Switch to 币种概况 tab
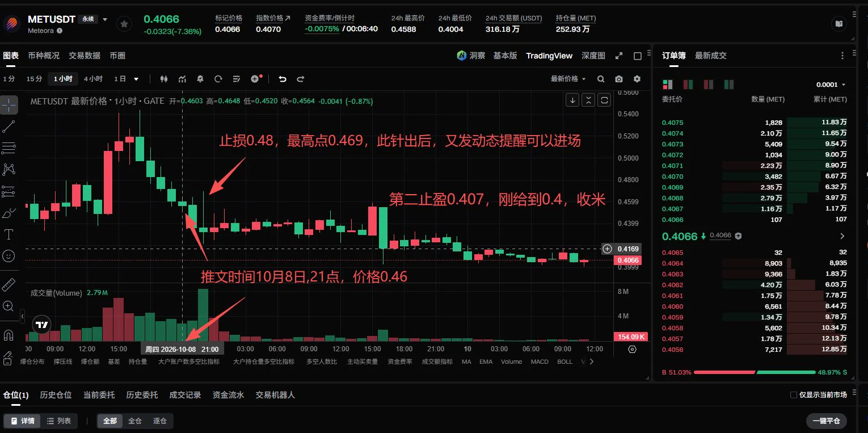This screenshot has height=433, width=868. point(44,56)
